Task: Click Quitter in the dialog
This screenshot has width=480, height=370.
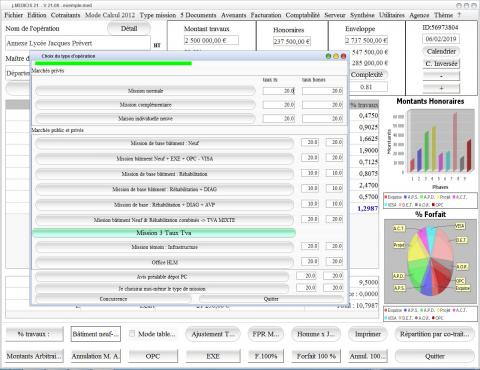Action: coord(271,299)
